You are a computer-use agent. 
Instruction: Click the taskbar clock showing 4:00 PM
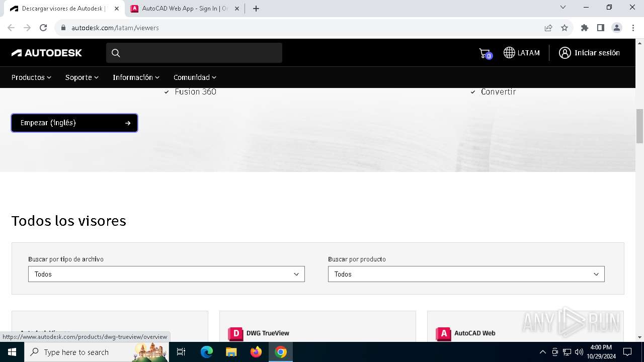tap(601, 352)
